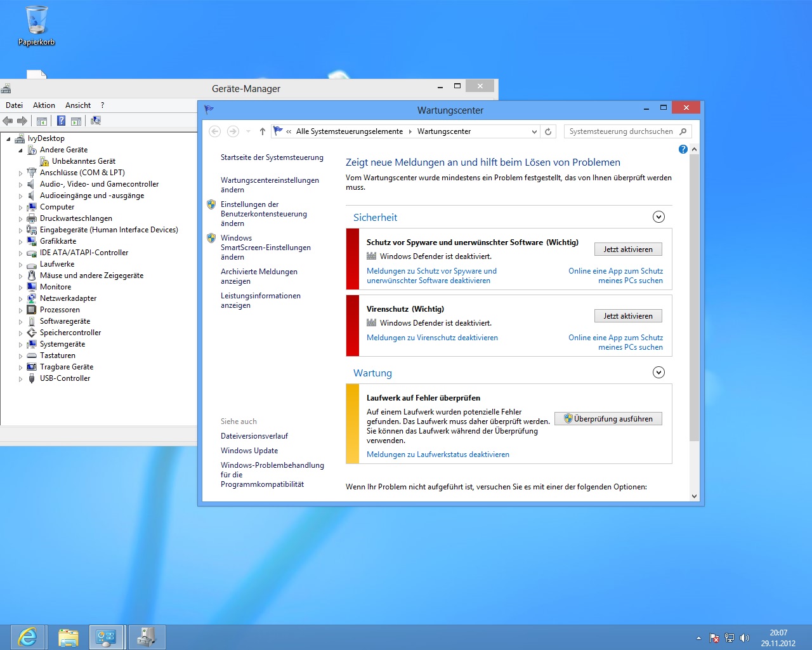Screen dimensions: 812x650
Task: Click the scan for hardware changes icon
Action: [96, 121]
